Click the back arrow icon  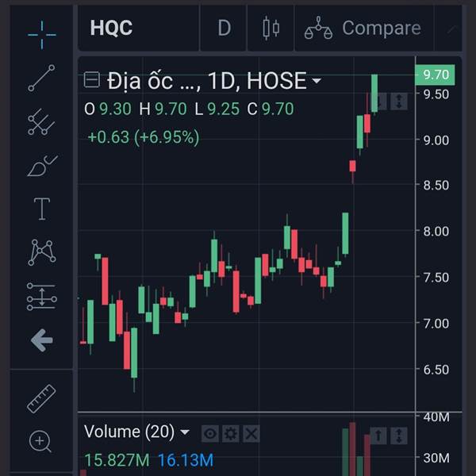tap(42, 340)
